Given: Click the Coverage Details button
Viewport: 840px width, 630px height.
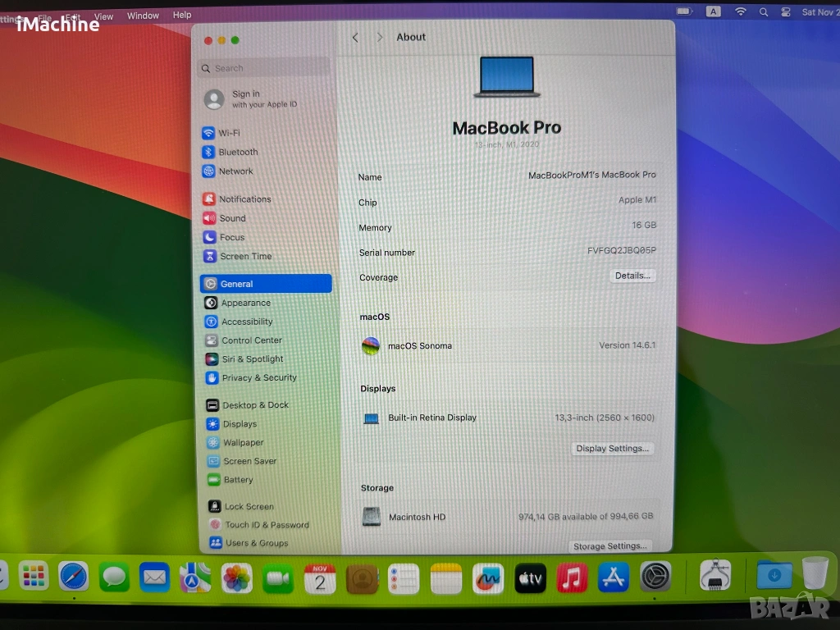Looking at the screenshot, I should (x=632, y=276).
